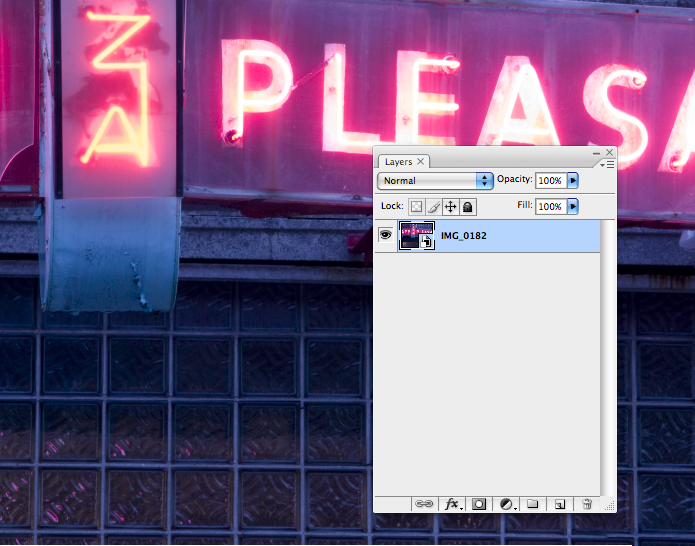695x546 pixels.
Task: Create a new layer
Action: (560, 504)
